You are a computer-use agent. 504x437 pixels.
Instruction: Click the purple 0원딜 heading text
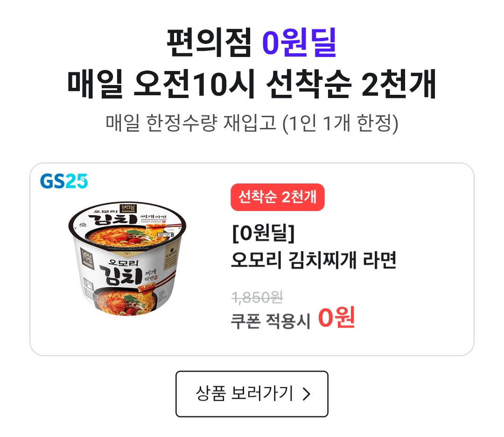click(x=299, y=42)
